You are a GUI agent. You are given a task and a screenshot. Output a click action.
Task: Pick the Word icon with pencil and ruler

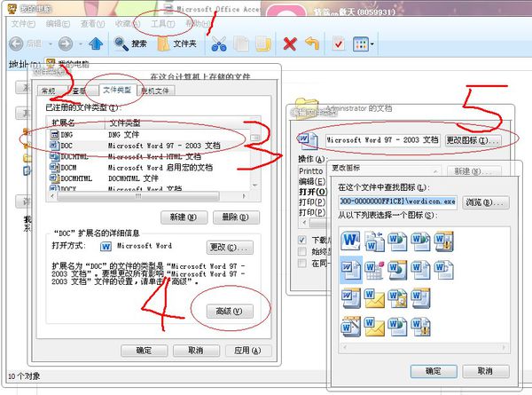[351, 326]
